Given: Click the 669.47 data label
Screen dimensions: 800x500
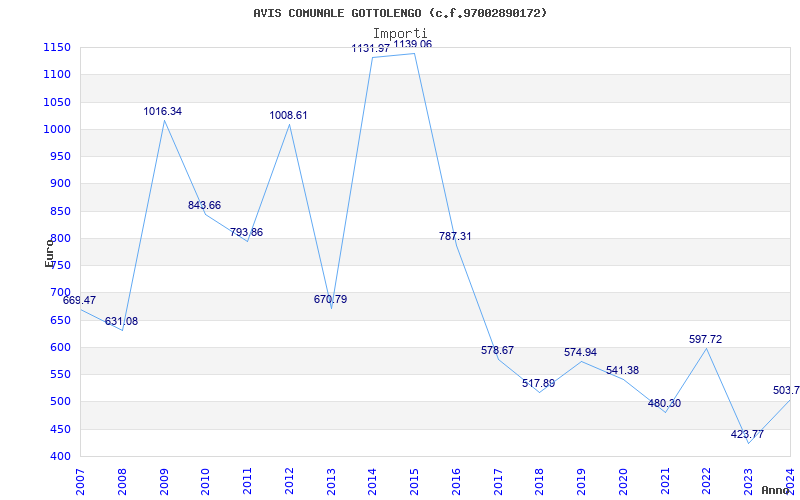Looking at the screenshot, I should point(79,301).
